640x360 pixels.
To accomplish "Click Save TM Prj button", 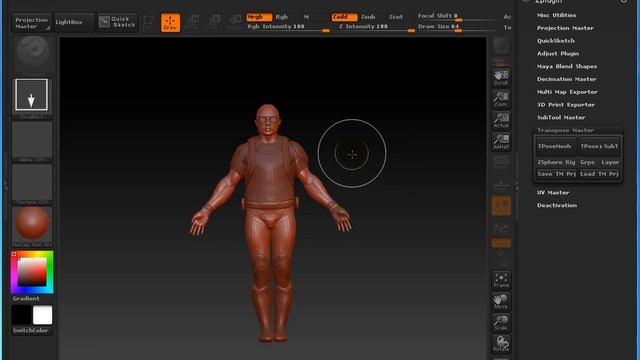I will (556, 174).
